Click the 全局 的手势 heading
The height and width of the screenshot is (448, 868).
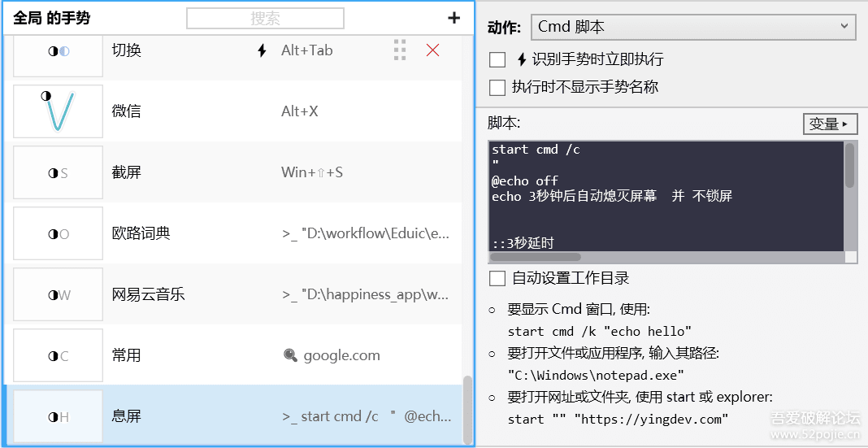coord(51,18)
